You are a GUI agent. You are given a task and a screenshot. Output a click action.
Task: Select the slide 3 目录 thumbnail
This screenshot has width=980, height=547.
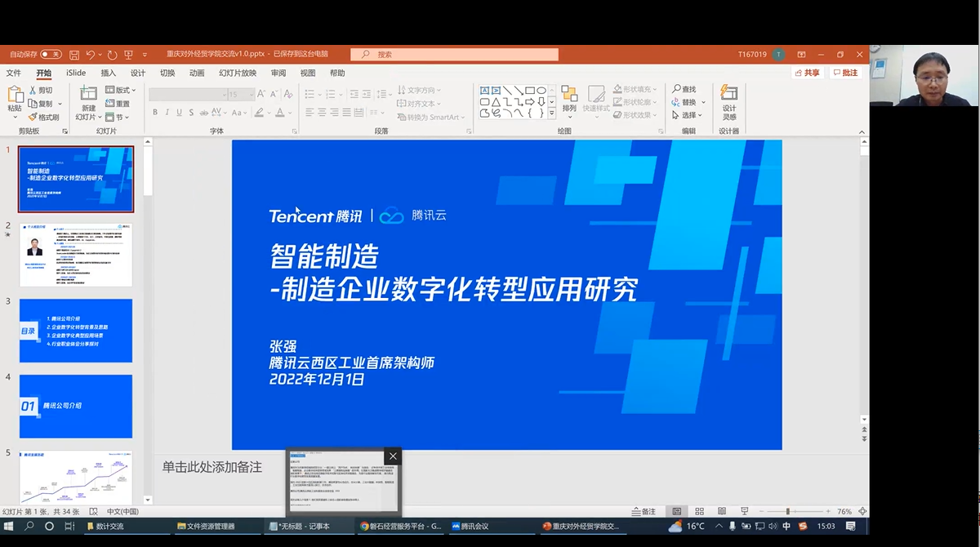click(x=76, y=331)
